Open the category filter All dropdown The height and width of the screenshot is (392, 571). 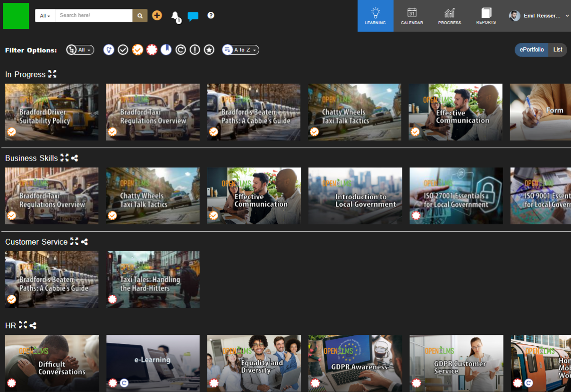pyautogui.click(x=80, y=50)
